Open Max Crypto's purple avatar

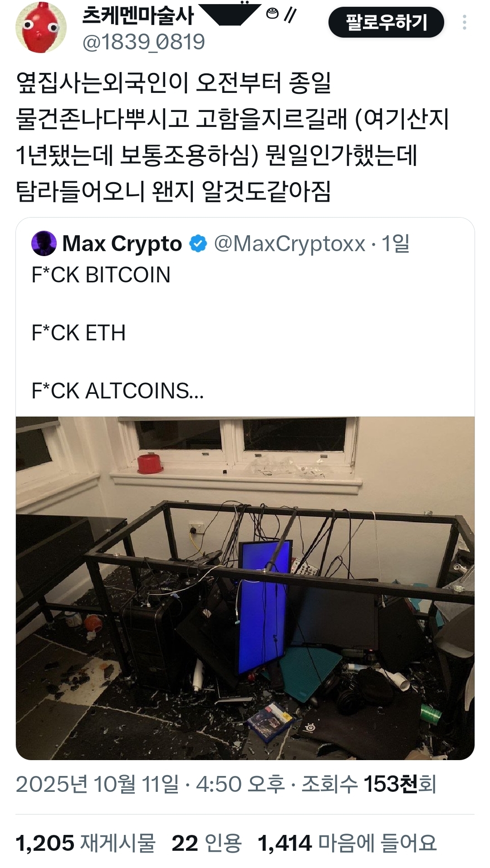pos(44,243)
